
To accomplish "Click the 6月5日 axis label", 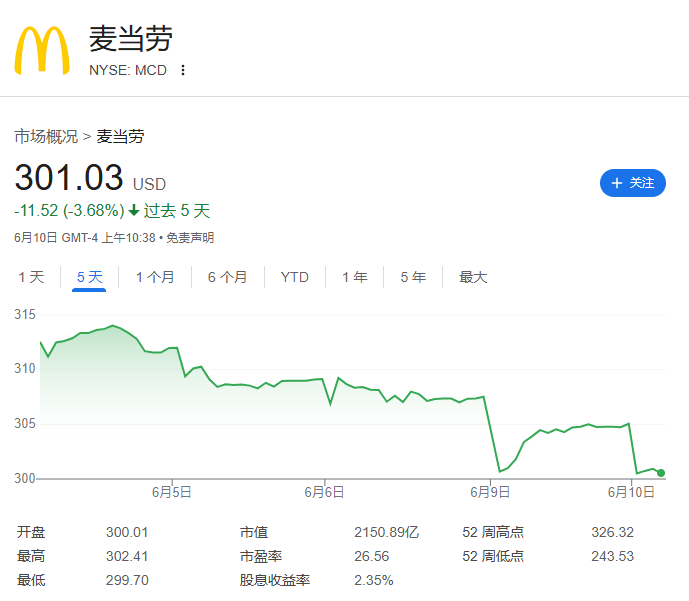I will click(171, 492).
